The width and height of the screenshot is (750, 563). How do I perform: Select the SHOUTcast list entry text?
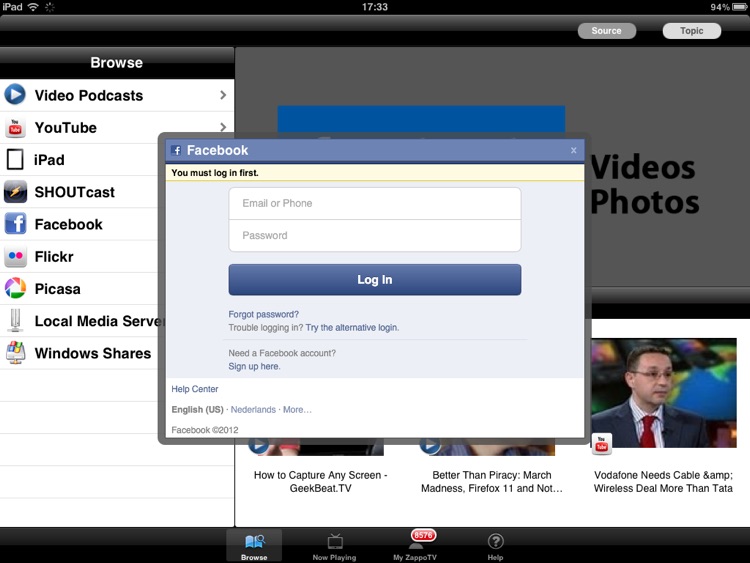point(75,192)
